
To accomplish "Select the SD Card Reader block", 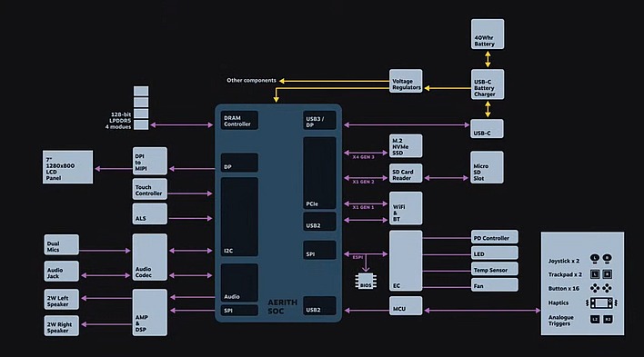I will tap(406, 174).
